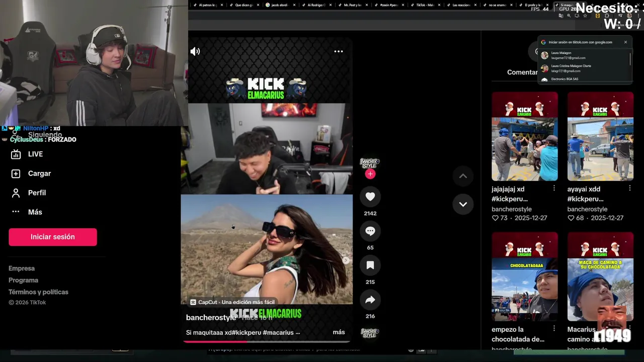The width and height of the screenshot is (644, 362).
Task: Click the CapCut icon on the video
Action: click(x=193, y=302)
